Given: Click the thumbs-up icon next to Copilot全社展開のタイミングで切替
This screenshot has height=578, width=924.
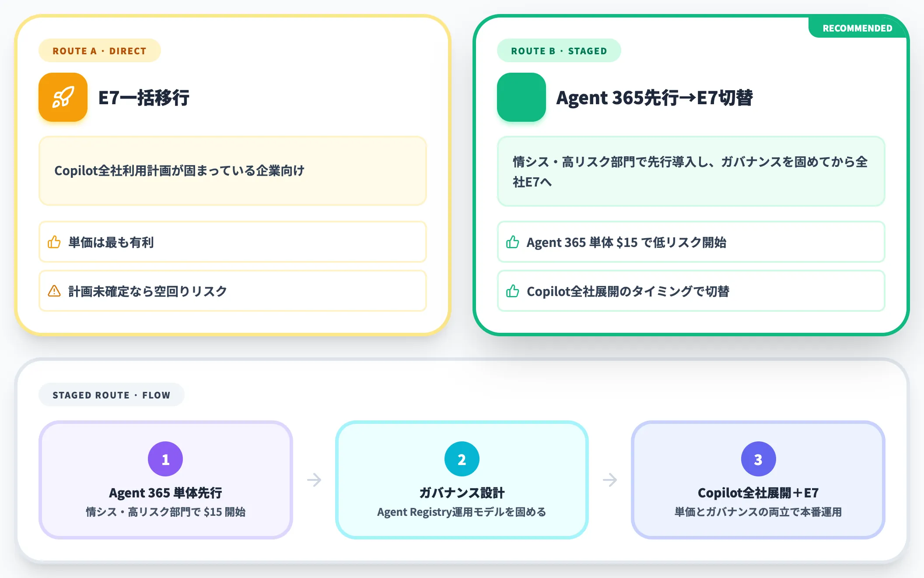Looking at the screenshot, I should [513, 291].
